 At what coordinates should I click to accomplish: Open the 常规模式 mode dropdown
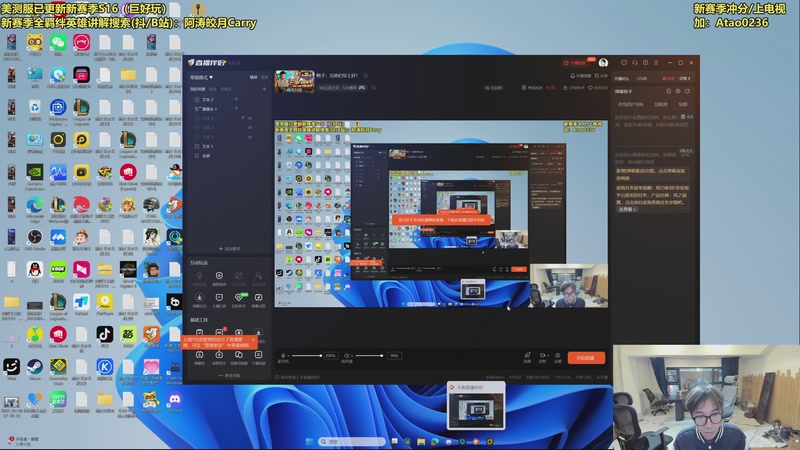(x=201, y=77)
